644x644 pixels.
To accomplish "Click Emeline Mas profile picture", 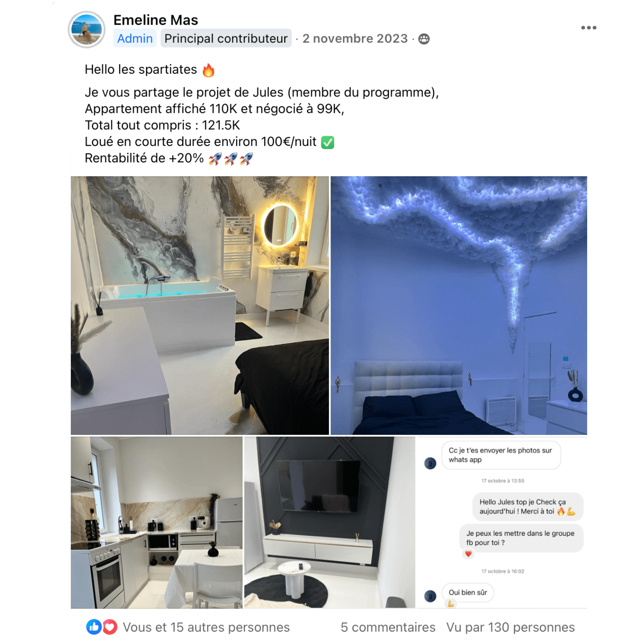I will tap(87, 30).
